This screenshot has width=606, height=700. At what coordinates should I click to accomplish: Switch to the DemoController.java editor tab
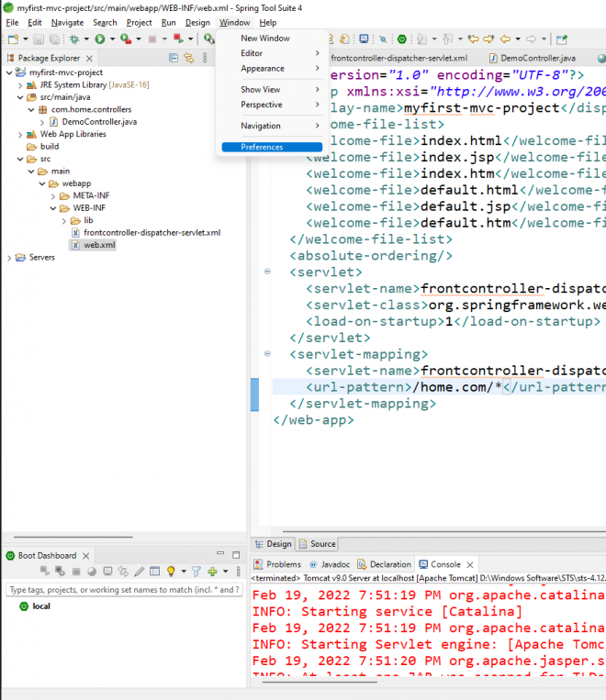(538, 58)
